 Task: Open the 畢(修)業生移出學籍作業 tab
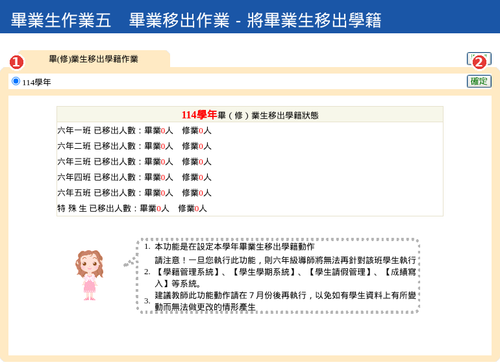[93, 59]
